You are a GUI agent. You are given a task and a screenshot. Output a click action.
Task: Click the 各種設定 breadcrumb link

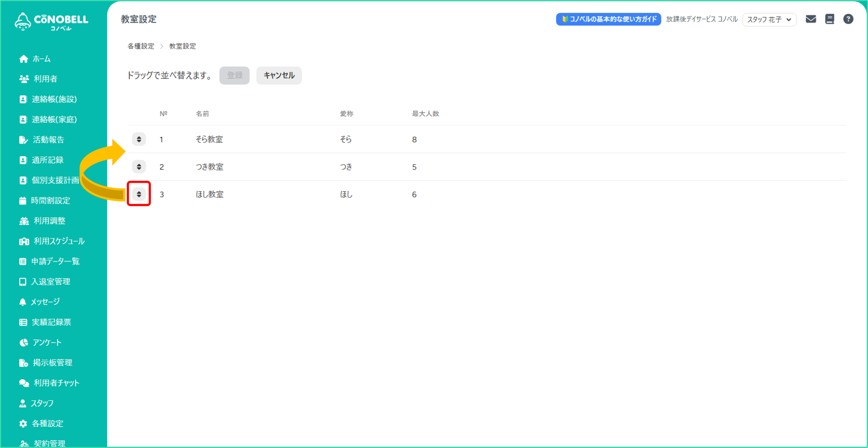tap(141, 46)
